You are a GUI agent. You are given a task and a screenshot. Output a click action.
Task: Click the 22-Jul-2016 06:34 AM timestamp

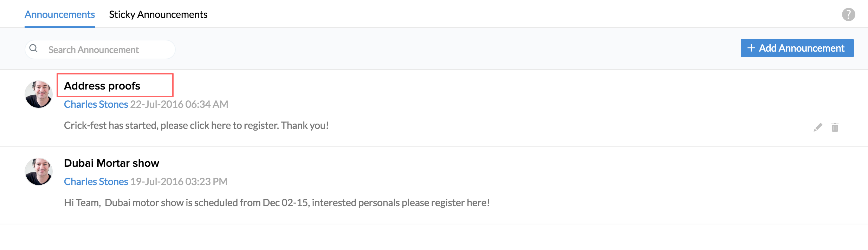click(x=179, y=104)
